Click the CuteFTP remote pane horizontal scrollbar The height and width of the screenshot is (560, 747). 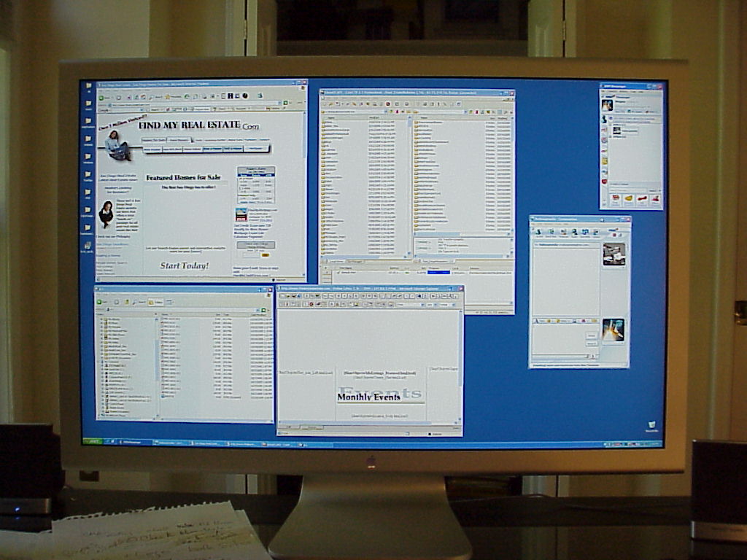462,234
